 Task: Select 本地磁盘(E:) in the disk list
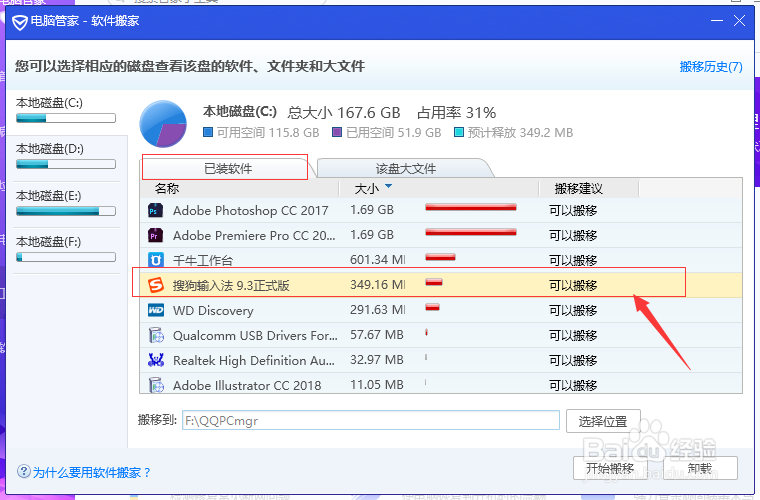click(68, 195)
